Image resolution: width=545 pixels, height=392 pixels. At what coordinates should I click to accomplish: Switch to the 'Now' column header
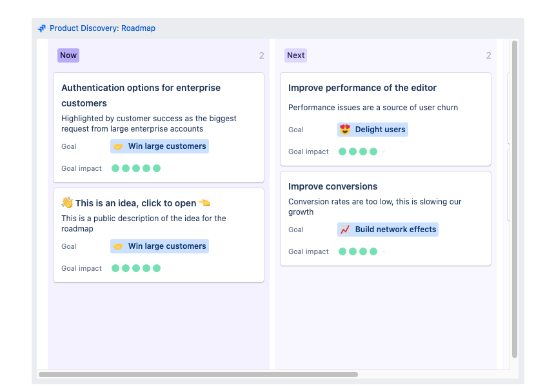coord(68,55)
